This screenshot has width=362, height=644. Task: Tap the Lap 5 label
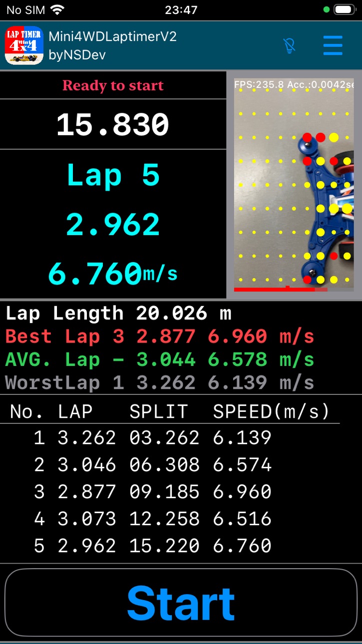(x=113, y=175)
